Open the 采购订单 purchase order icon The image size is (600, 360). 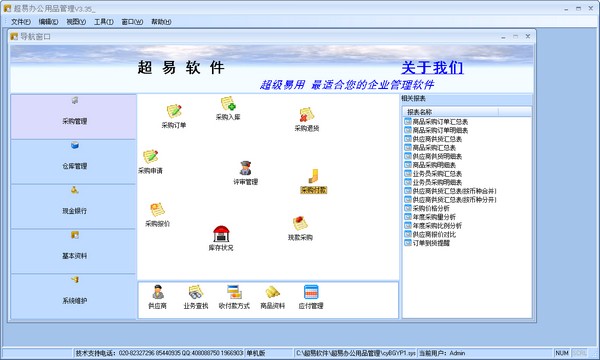174,116
